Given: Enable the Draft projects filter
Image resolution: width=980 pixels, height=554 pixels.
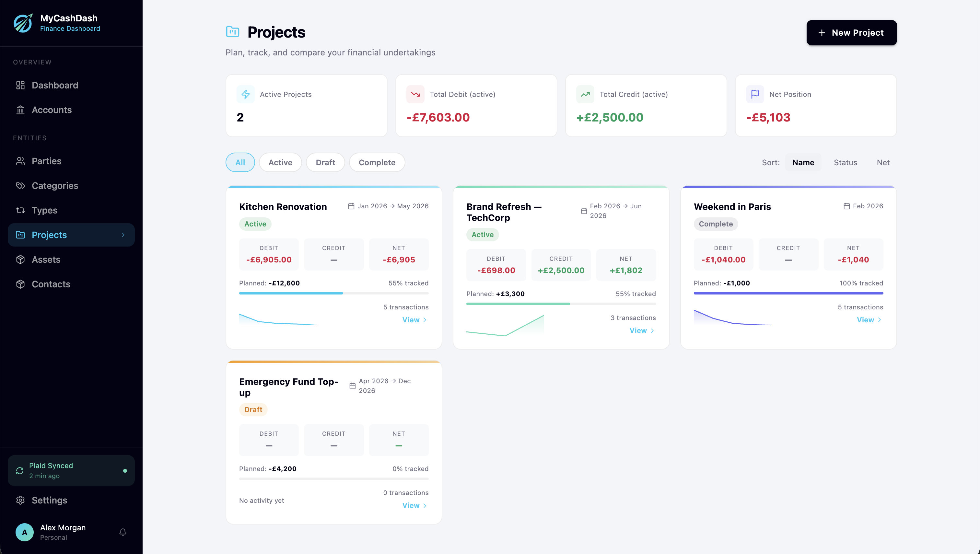Looking at the screenshot, I should pyautogui.click(x=325, y=162).
